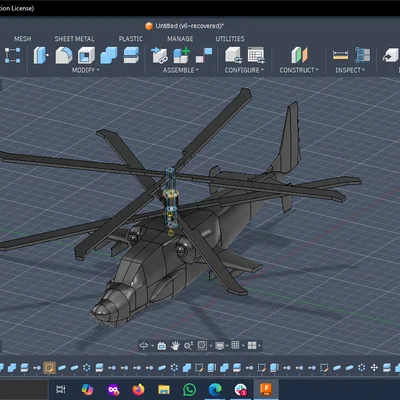Image resolution: width=400 pixels, height=400 pixels.
Task: Click the stacked-layers icon left of Assemble group
Action: pyautogui.click(x=131, y=55)
